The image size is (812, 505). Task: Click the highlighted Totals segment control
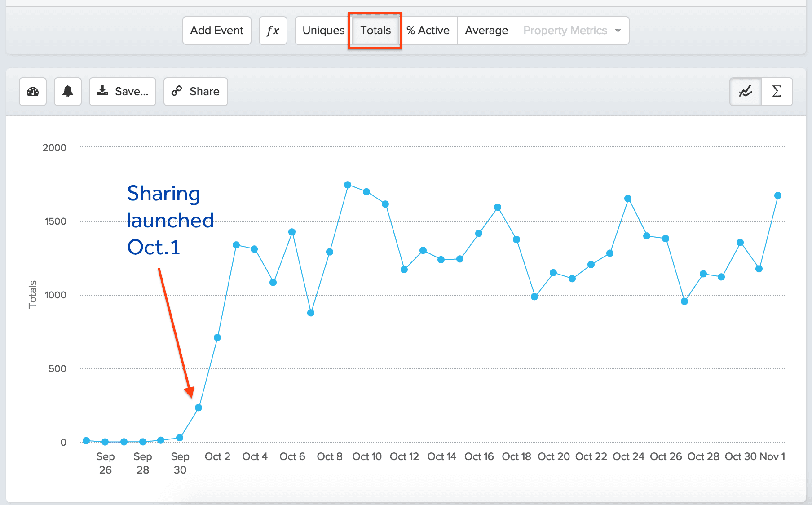point(375,30)
